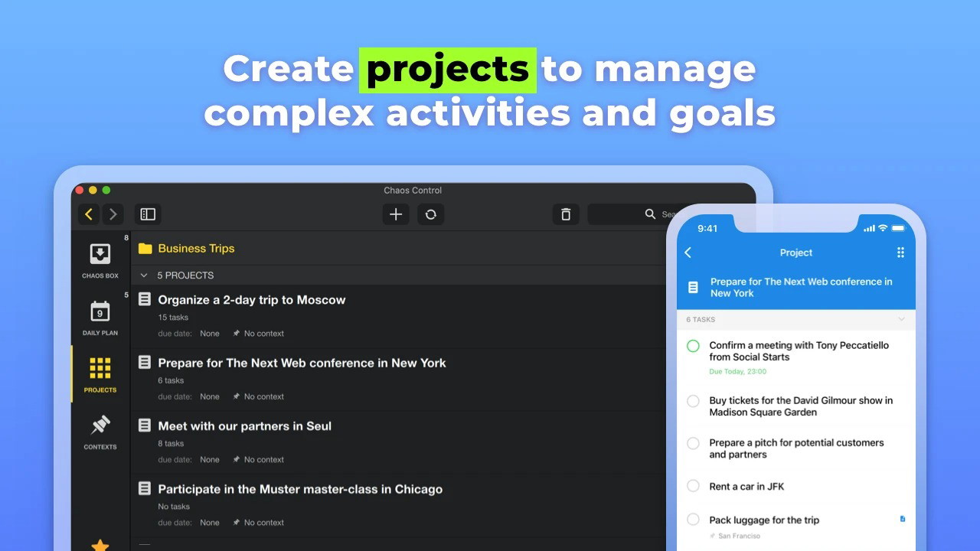The width and height of the screenshot is (980, 551).
Task: Click the green macOS fullscreen button
Action: pos(106,190)
